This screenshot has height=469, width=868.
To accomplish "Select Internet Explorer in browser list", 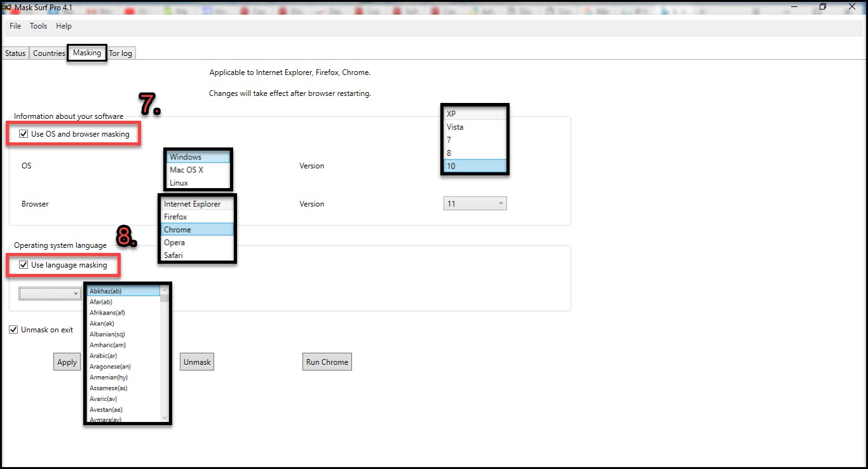I will (198, 204).
